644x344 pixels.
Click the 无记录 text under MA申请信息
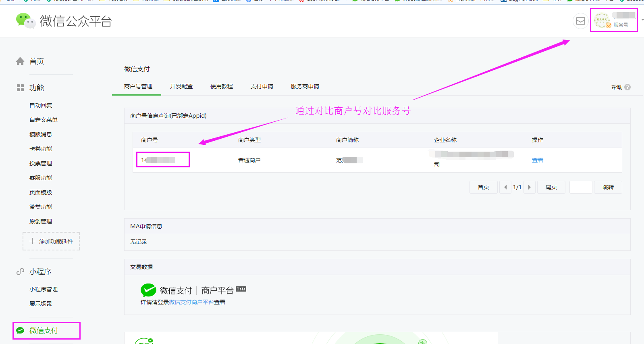pyautogui.click(x=139, y=242)
